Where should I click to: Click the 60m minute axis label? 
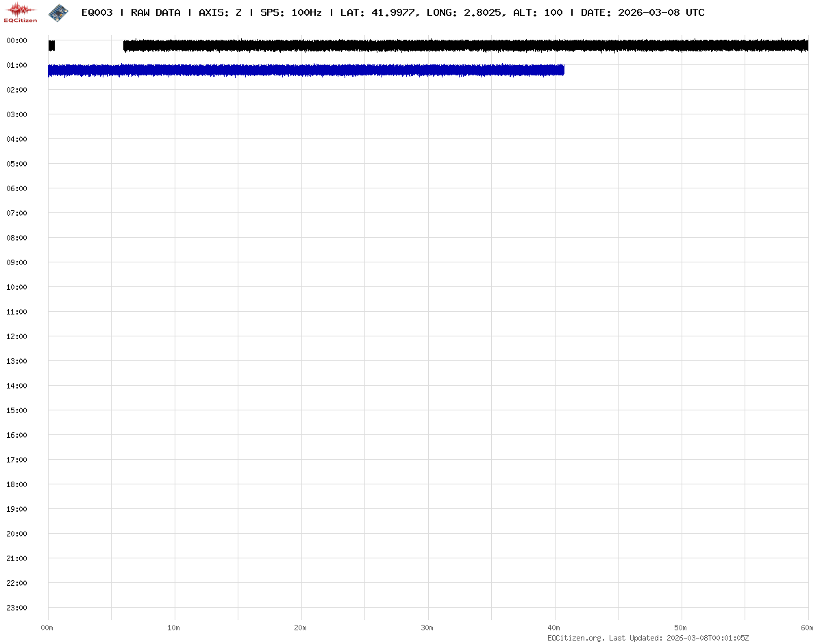(x=808, y=628)
